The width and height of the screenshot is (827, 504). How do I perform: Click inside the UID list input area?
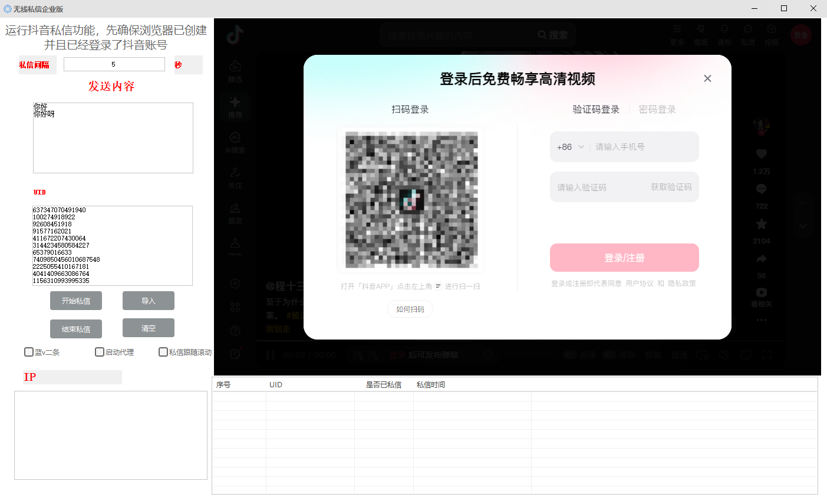112,245
